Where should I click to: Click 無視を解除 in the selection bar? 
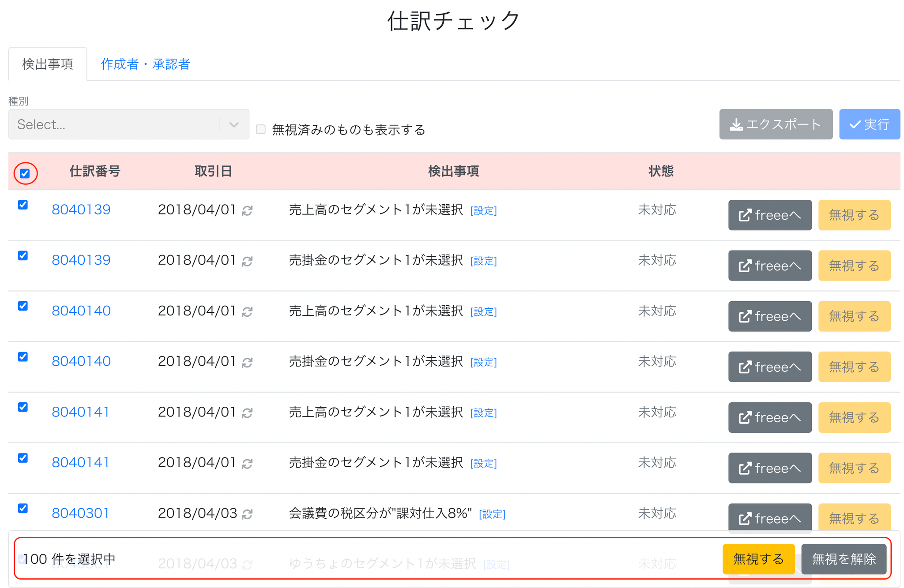pos(844,559)
